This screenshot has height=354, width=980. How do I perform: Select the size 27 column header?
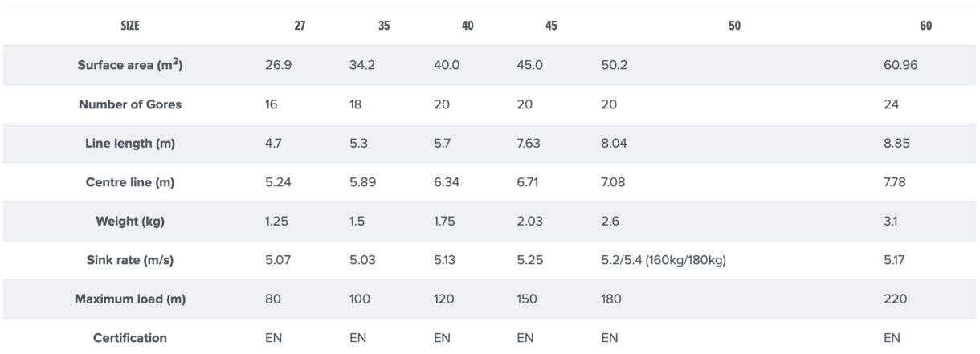299,26
